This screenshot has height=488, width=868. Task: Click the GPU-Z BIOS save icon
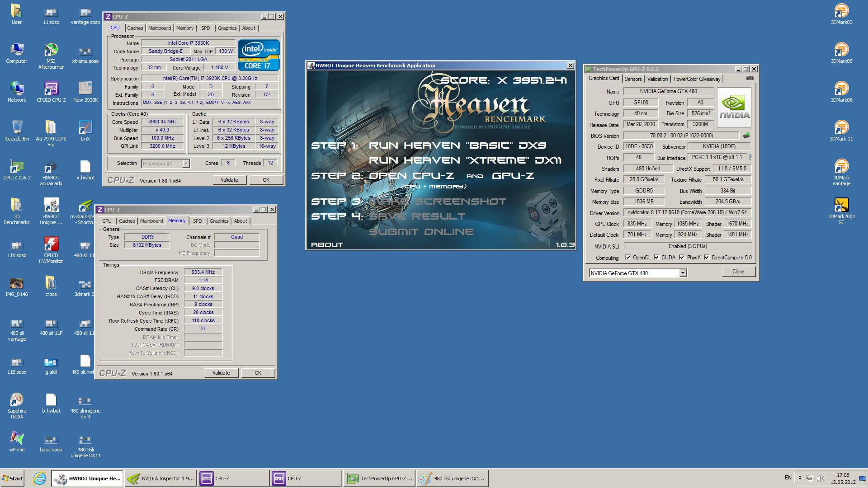pyautogui.click(x=746, y=135)
